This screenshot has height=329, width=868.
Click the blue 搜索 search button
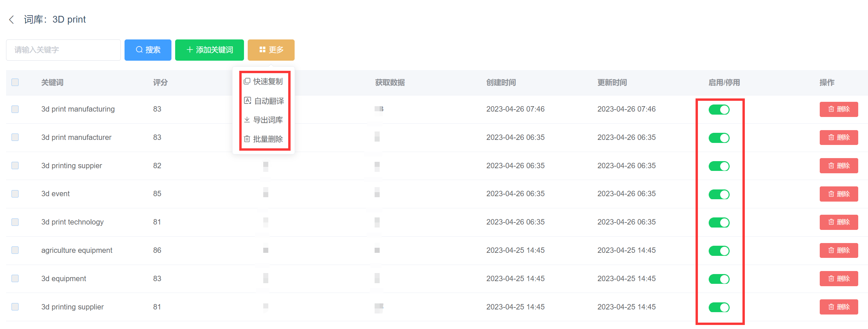[148, 50]
